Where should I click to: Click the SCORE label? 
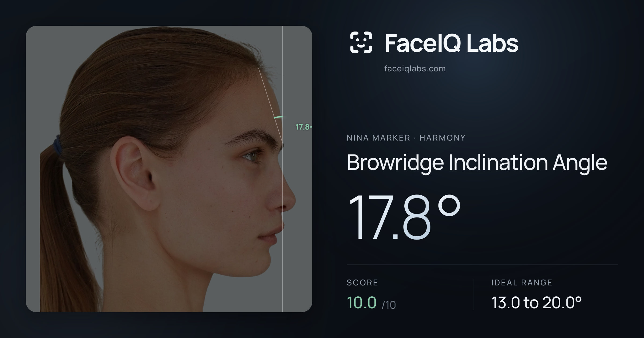[x=362, y=282]
